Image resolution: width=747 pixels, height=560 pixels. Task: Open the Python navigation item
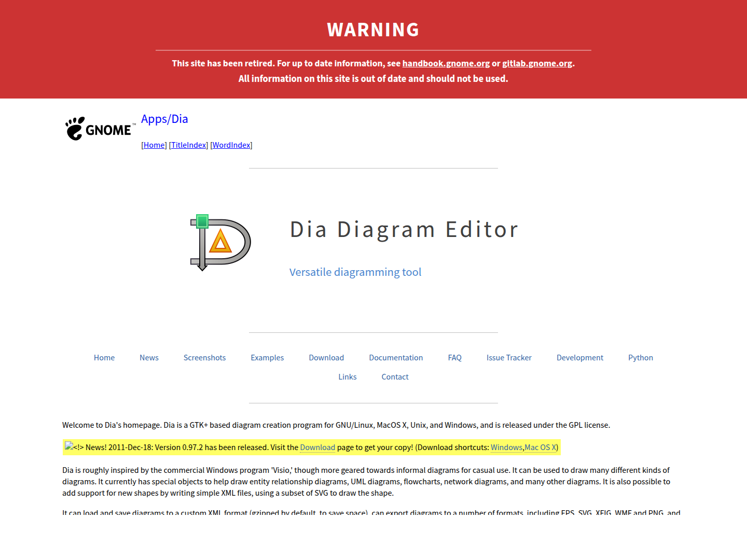641,358
